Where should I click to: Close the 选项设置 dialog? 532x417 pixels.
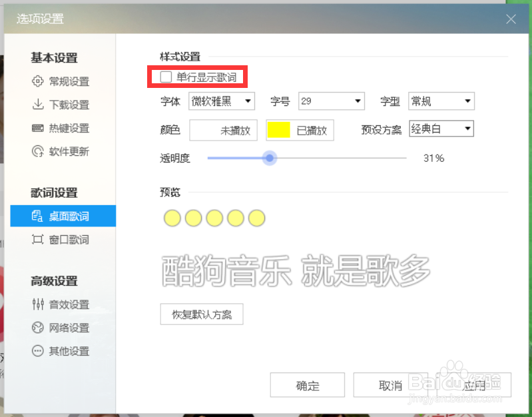(x=511, y=19)
